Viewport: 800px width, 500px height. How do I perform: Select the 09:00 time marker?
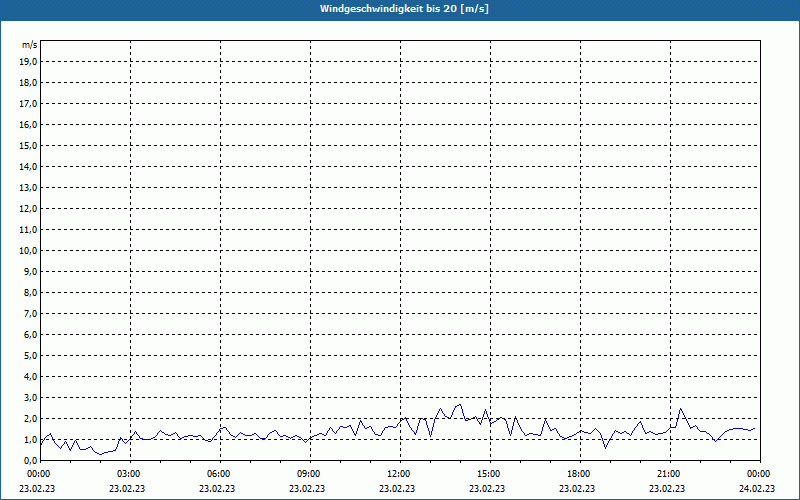pyautogui.click(x=309, y=473)
